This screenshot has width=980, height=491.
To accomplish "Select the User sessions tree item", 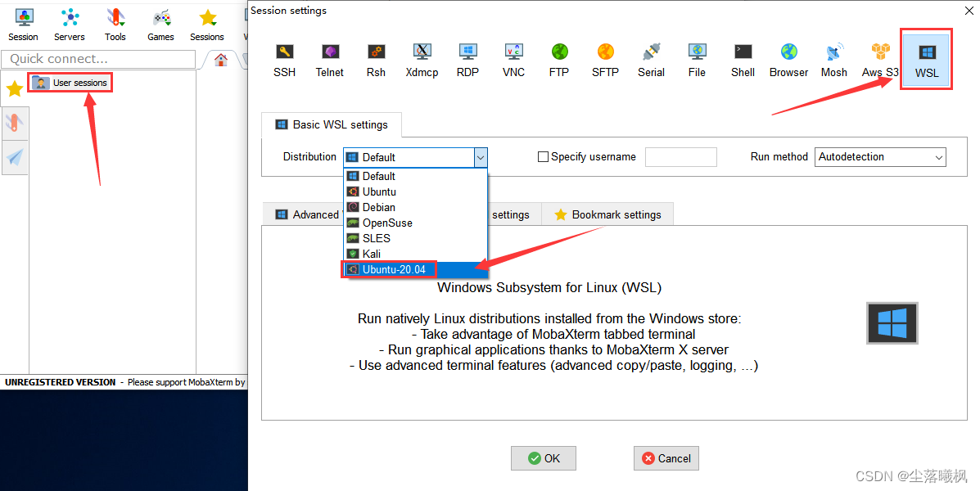I will (70, 83).
